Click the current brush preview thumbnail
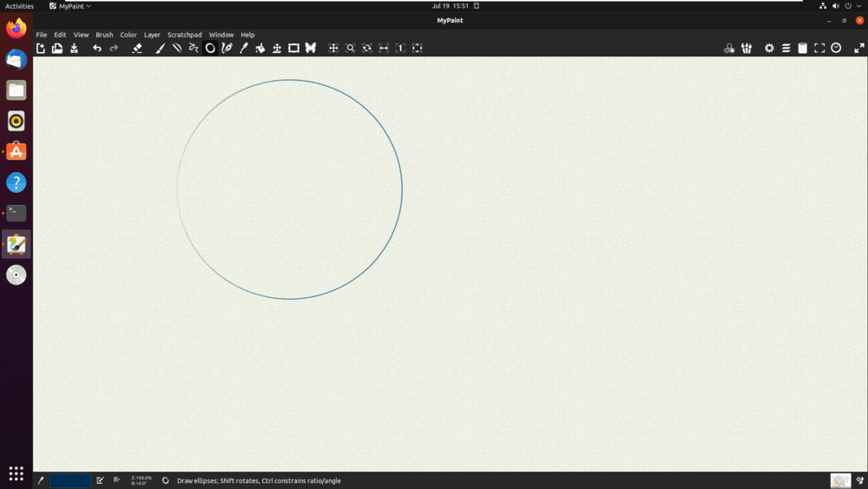The height and width of the screenshot is (489, 868). coord(840,480)
